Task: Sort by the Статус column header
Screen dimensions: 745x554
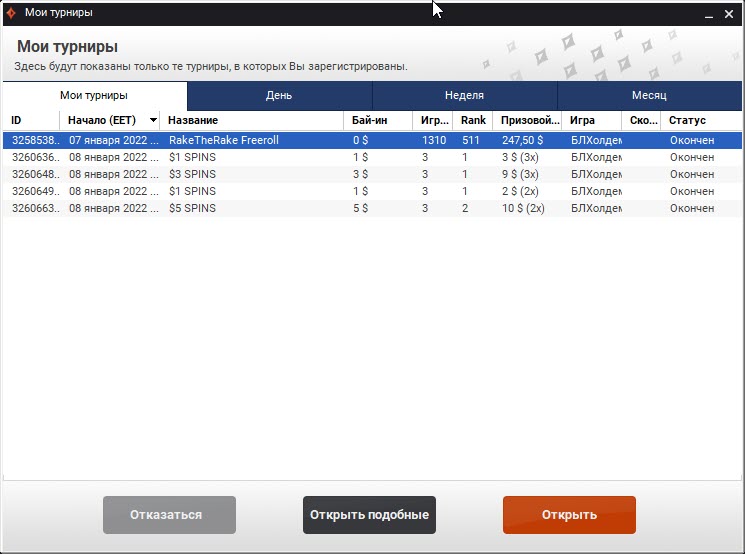Action: [x=701, y=120]
